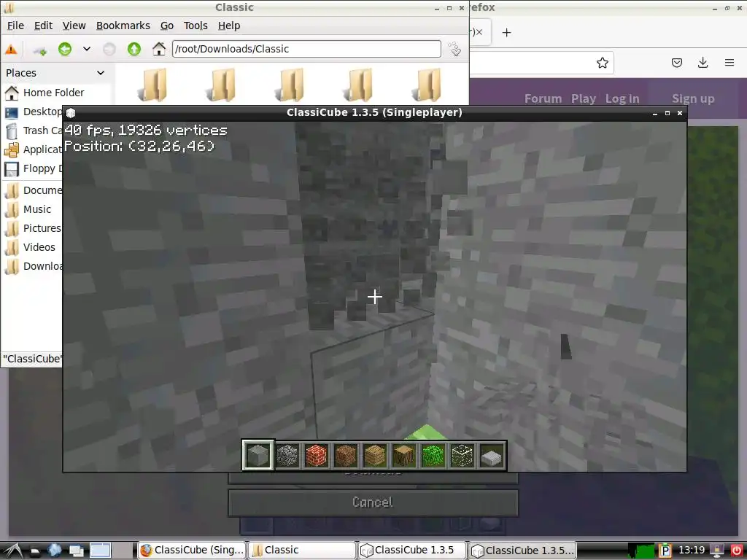Click the home icon in file manager toolbar

158,49
